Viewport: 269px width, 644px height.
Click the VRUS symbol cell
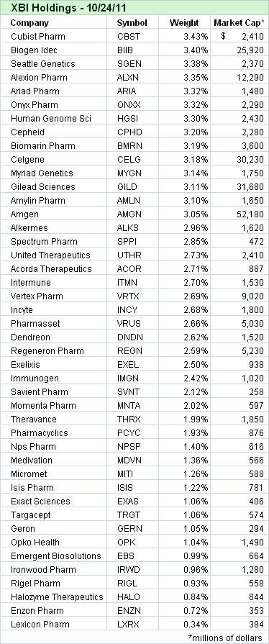[x=132, y=323]
